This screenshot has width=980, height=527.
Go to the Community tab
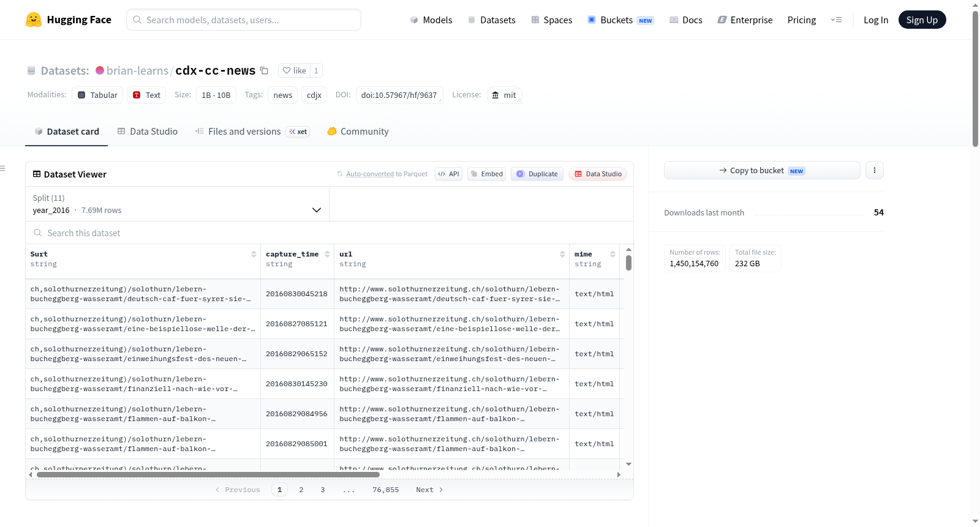point(358,131)
